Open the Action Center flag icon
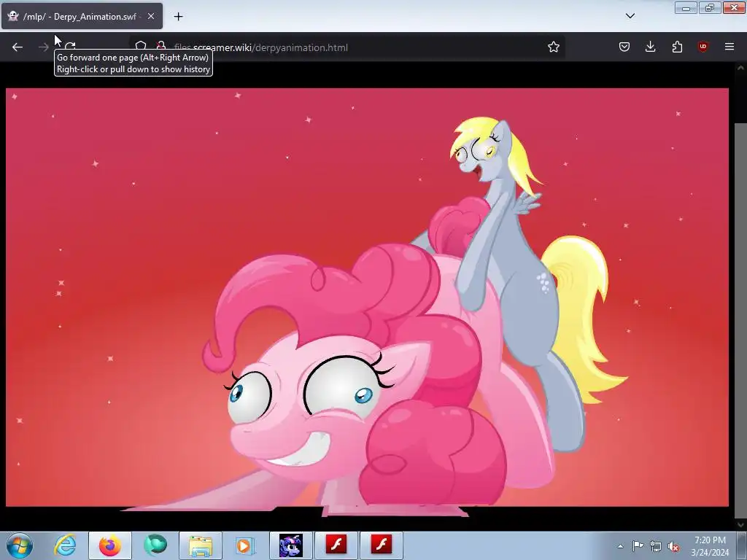This screenshot has height=560, width=747. (x=638, y=546)
